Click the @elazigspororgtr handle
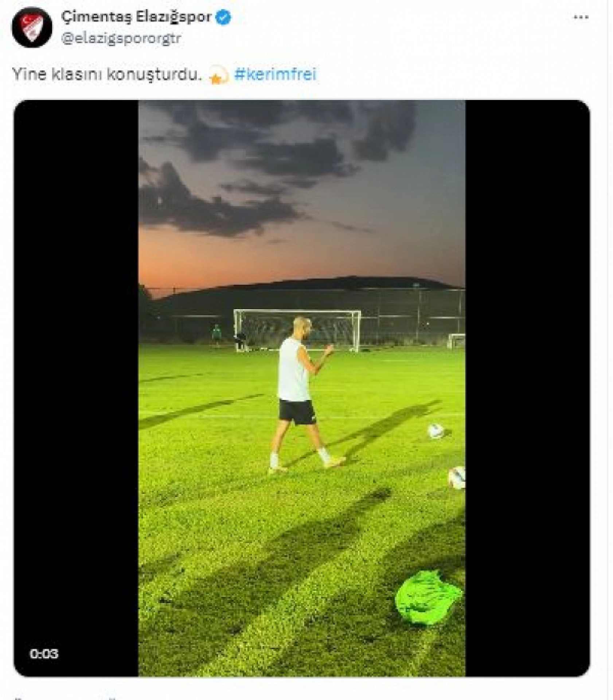 tap(121, 38)
